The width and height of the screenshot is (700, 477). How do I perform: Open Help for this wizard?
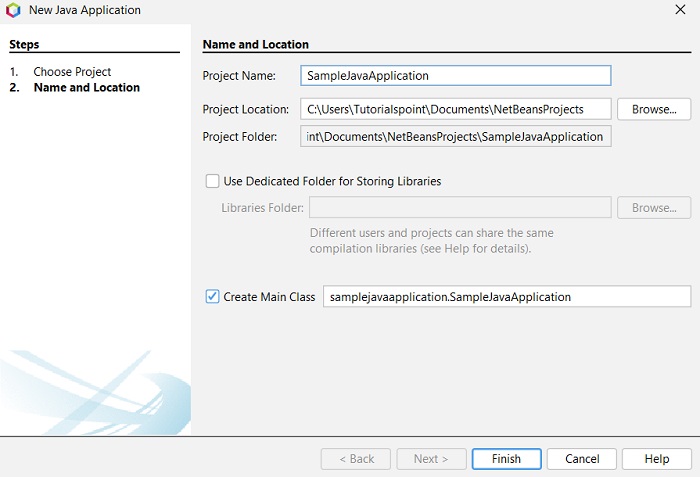[657, 459]
